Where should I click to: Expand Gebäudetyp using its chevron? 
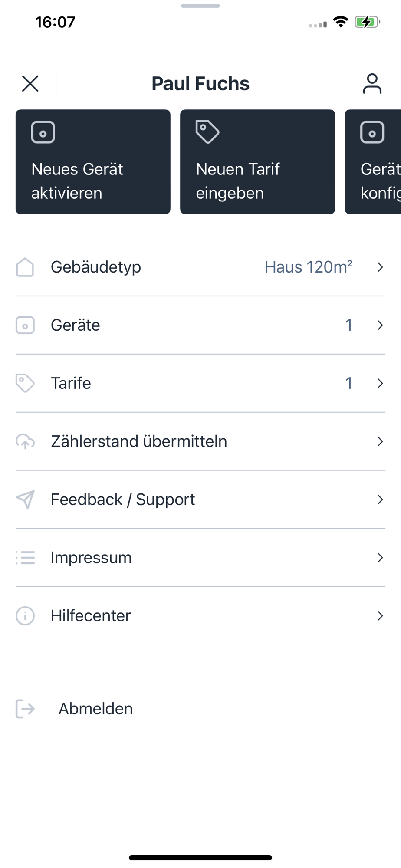point(380,267)
